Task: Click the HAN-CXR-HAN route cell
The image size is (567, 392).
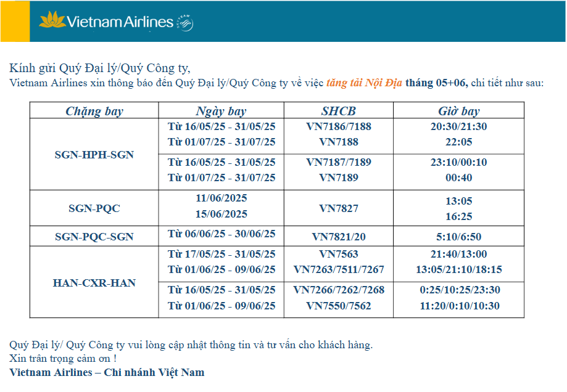Action: 94,282
